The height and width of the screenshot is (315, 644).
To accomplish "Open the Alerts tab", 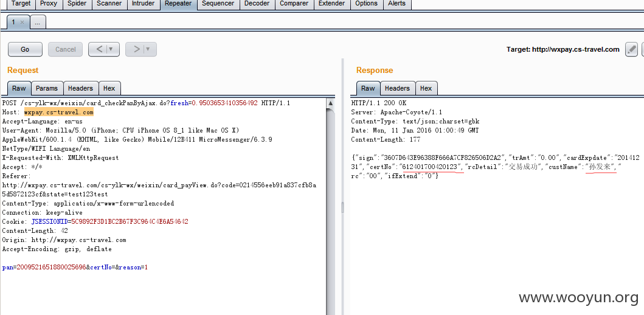I will click(x=396, y=4).
